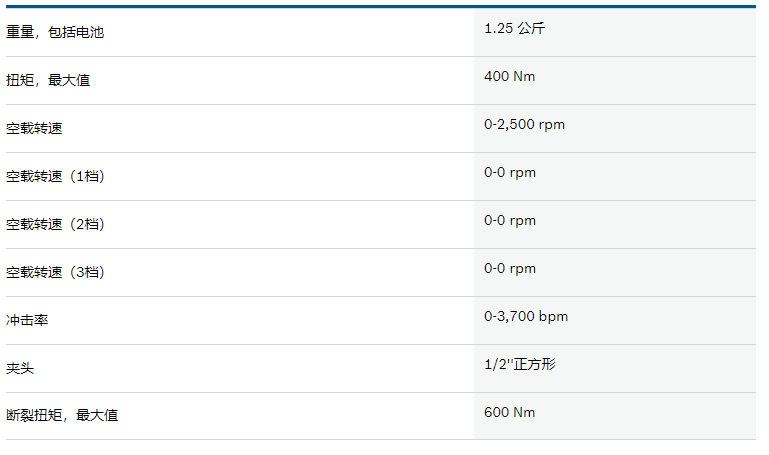The height and width of the screenshot is (455, 769).
Task: Select the 1/2"正方形 chuck value
Action: pos(520,364)
